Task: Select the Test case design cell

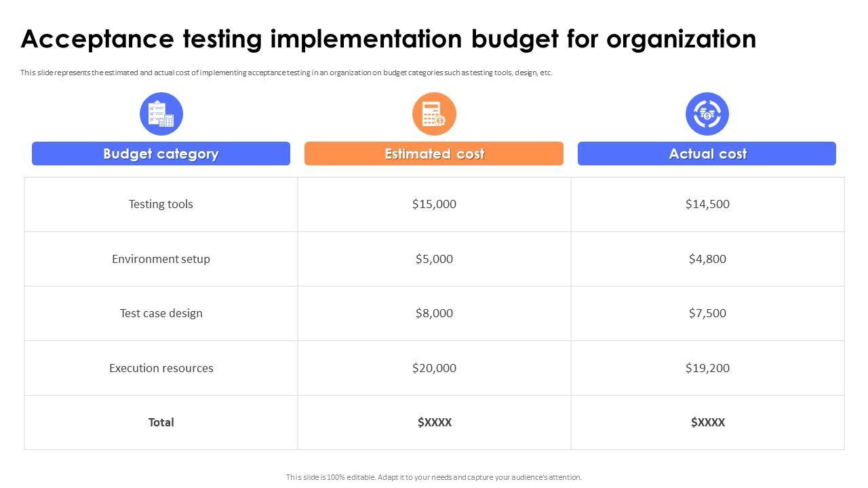Action: [161, 313]
